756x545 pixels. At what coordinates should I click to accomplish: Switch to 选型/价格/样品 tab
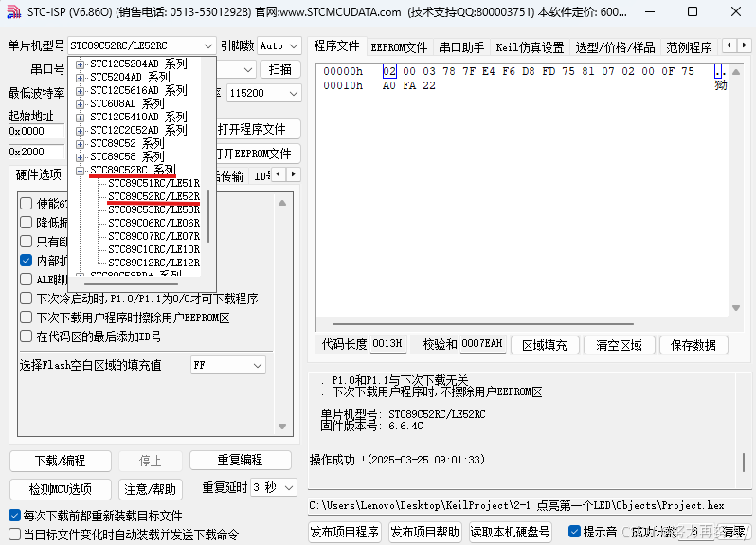(x=615, y=47)
